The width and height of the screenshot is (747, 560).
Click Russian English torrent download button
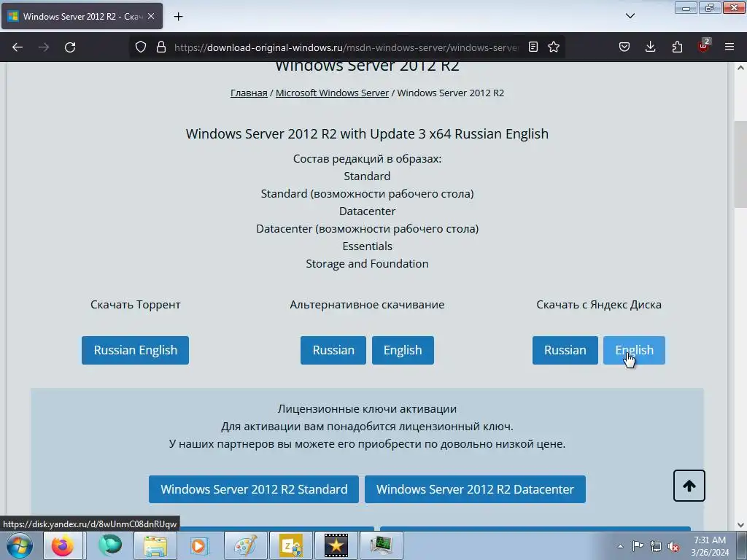tap(135, 350)
